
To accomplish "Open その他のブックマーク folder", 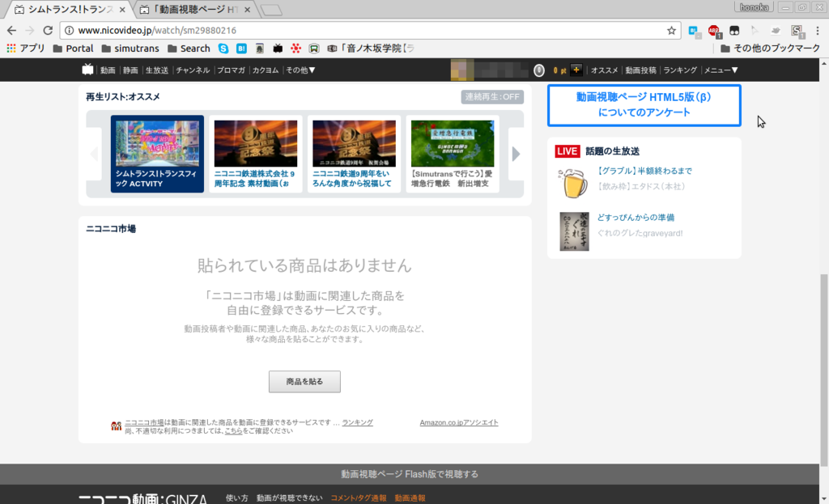I will (x=771, y=48).
